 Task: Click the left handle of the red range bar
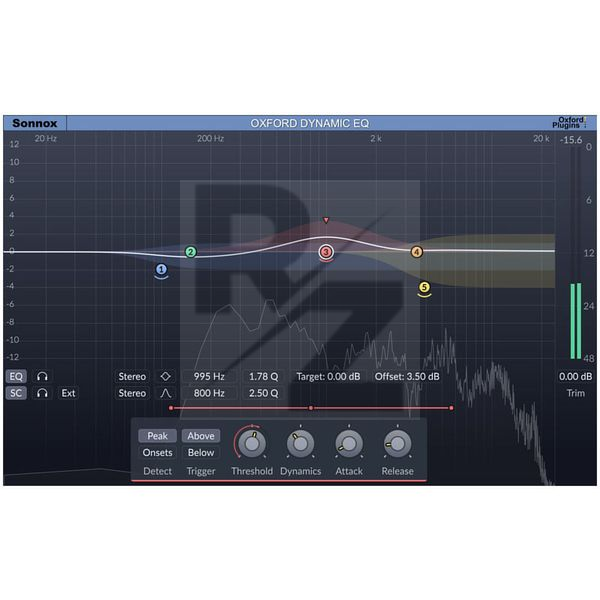tap(171, 408)
